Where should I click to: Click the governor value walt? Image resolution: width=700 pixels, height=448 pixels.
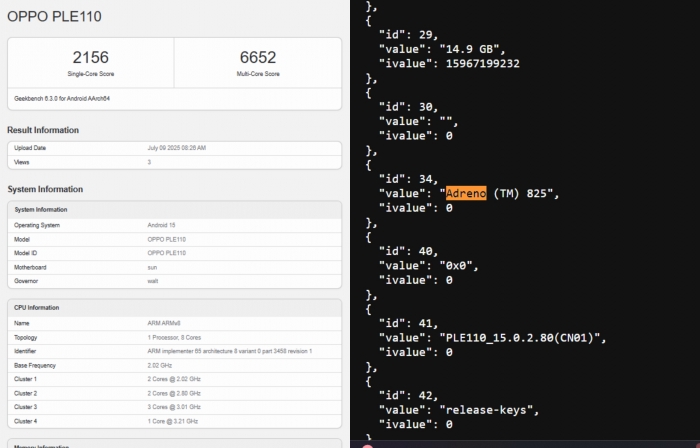pos(153,281)
